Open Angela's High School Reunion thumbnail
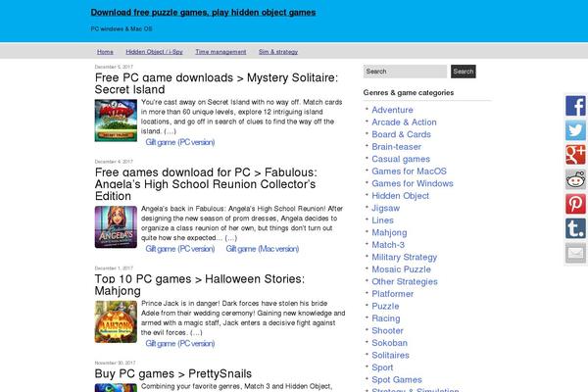 click(116, 227)
